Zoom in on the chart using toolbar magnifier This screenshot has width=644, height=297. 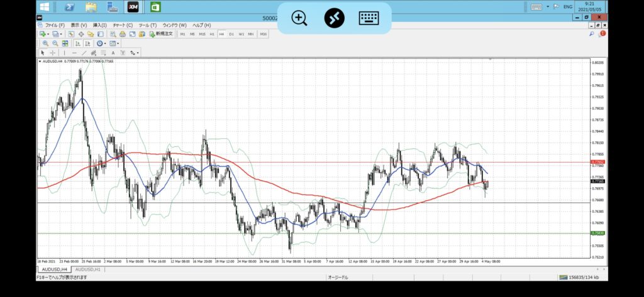click(45, 43)
